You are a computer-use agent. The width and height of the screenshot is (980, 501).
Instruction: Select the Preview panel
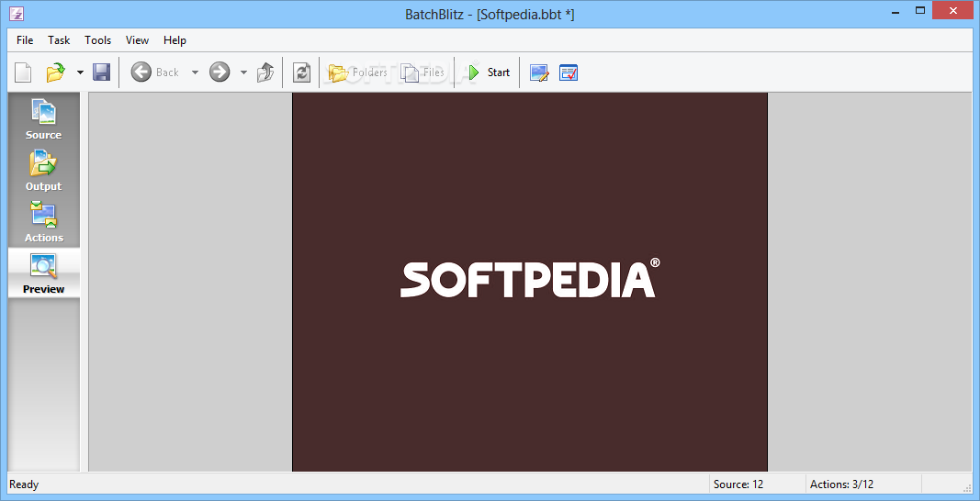(x=44, y=273)
